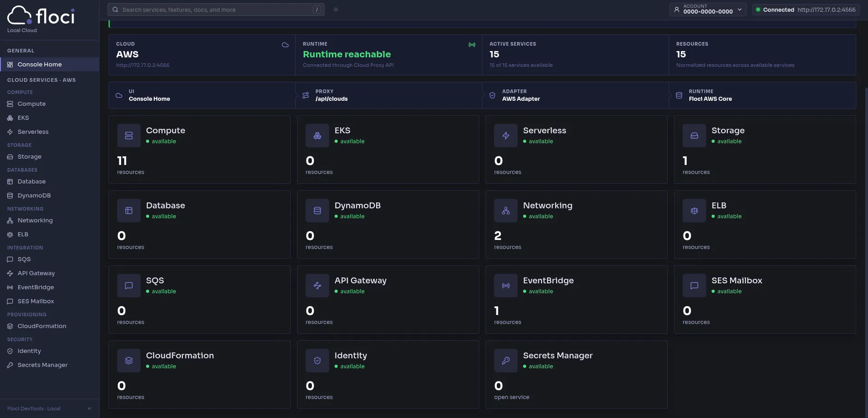Click the Storage card drive icon

(694, 136)
